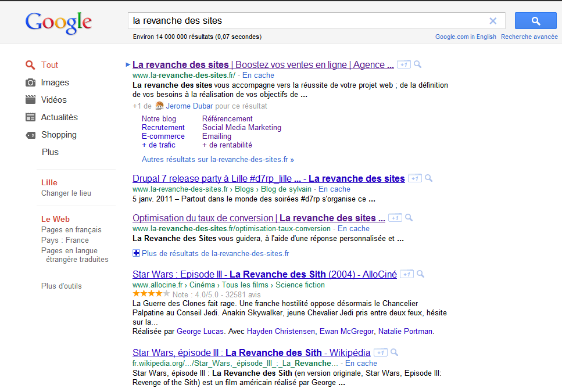Click preview magnifier for the Wikipédia result

pos(394,353)
